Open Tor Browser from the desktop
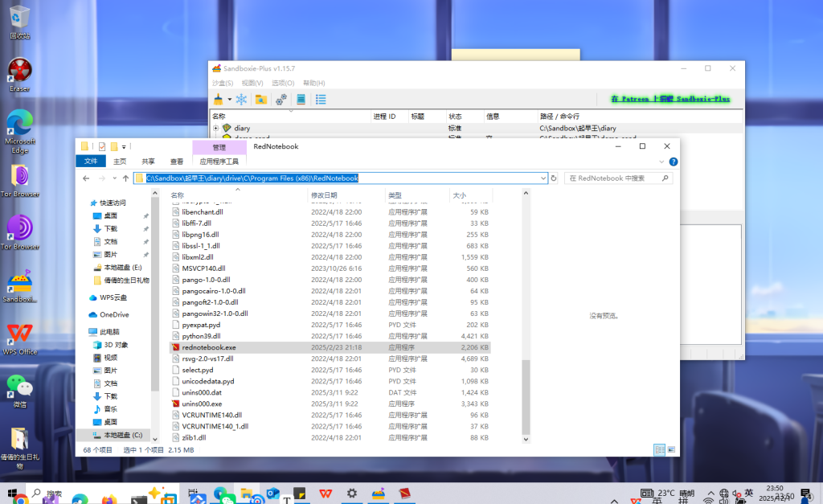This screenshot has height=504, width=823. [x=19, y=178]
